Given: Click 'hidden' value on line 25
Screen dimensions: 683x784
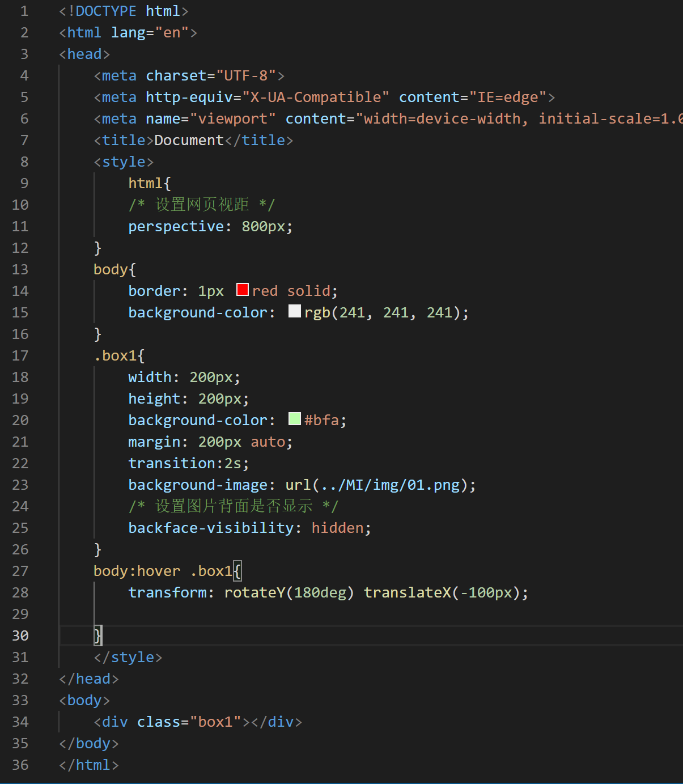Looking at the screenshot, I should tap(337, 528).
